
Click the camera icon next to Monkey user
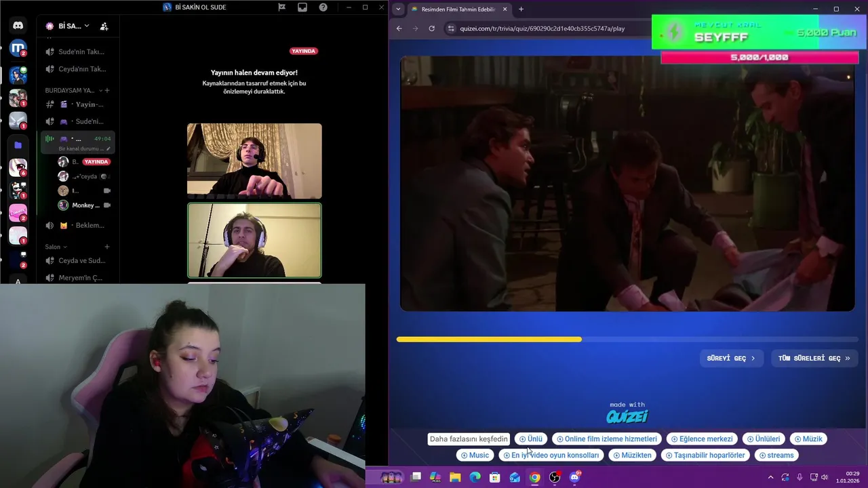coord(106,205)
